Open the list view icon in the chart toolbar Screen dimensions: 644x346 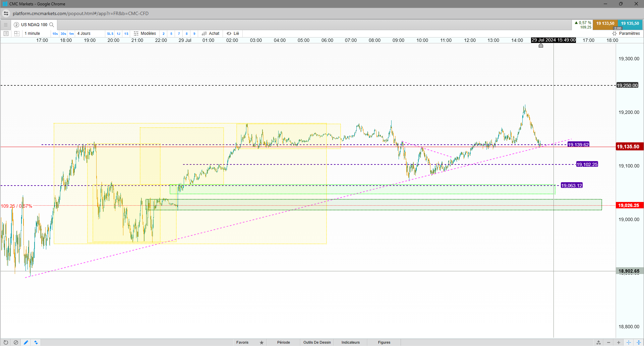pyautogui.click(x=6, y=33)
